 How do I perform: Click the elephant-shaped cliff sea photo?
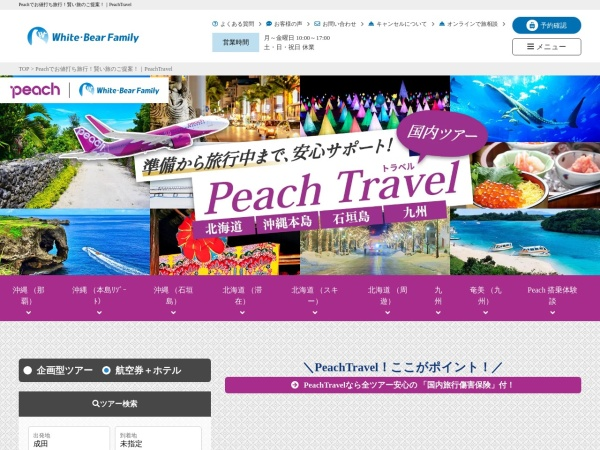[75, 242]
